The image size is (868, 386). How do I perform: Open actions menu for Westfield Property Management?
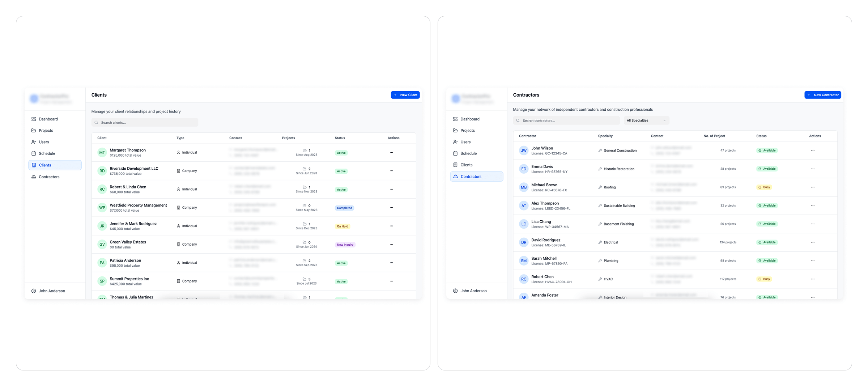tap(391, 208)
